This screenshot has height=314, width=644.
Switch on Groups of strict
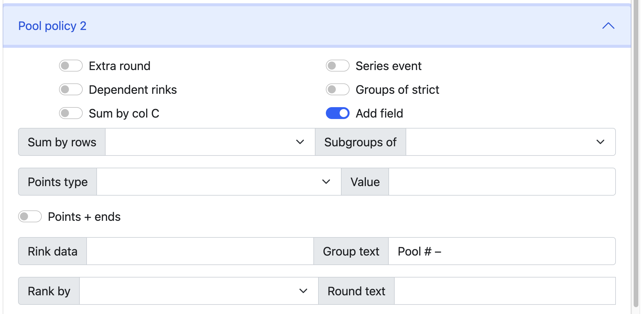(337, 89)
